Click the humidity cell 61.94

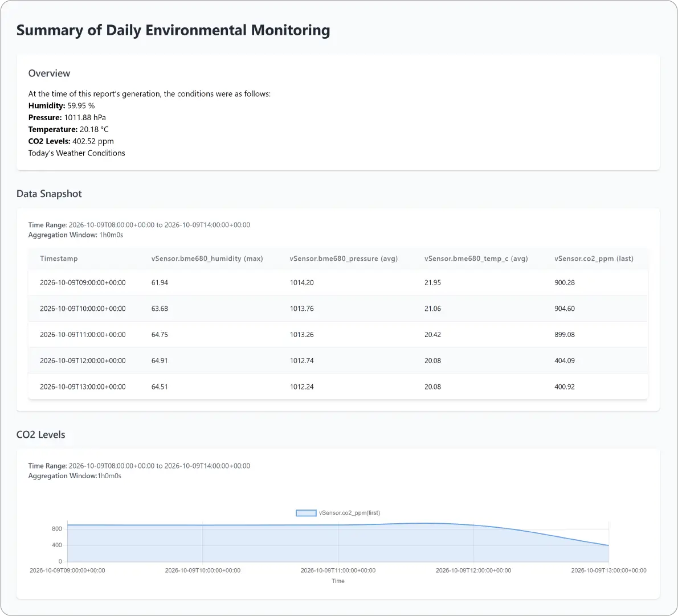pos(160,283)
